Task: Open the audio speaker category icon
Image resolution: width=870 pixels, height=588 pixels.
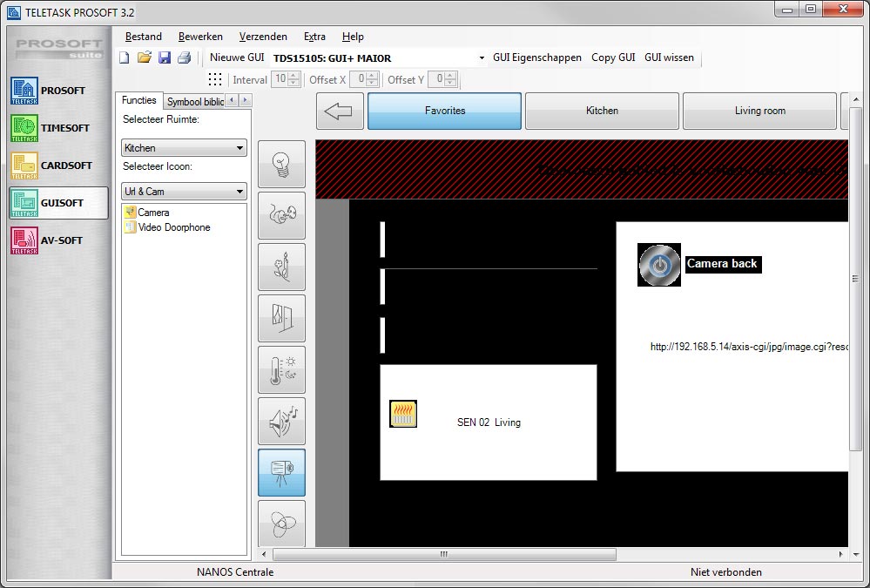Action: (x=281, y=422)
